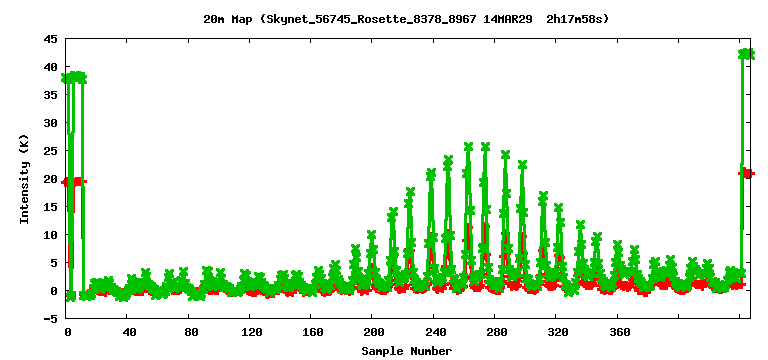768x360 pixels.
Task: Click the plot title text
Action: click(x=406, y=19)
